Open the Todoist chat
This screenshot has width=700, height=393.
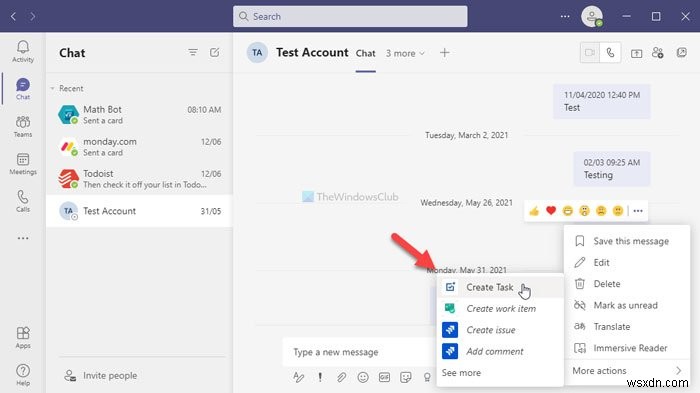tap(139, 179)
